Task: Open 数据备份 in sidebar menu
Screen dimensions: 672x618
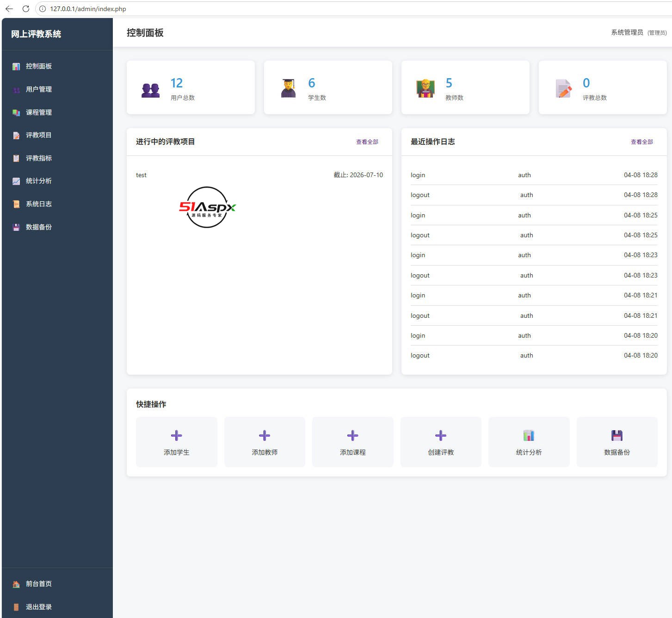Action: click(57, 227)
